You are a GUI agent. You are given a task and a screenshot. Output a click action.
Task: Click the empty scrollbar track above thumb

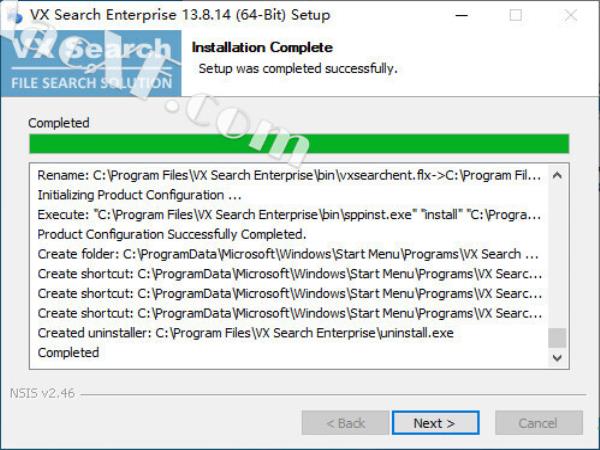pos(557,256)
